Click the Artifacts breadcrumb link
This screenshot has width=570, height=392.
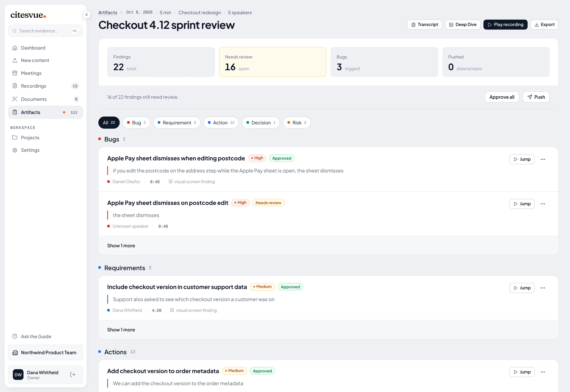pos(108,12)
